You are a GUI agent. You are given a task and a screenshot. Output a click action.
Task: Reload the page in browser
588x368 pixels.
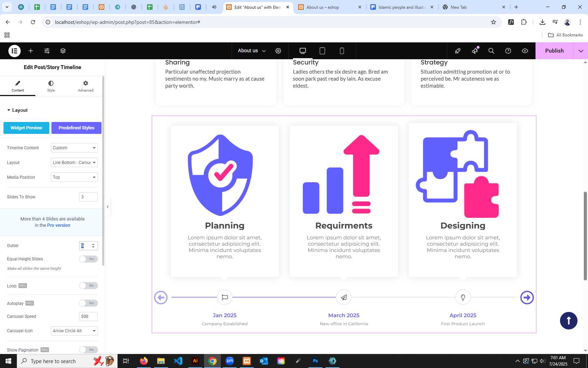(33, 22)
